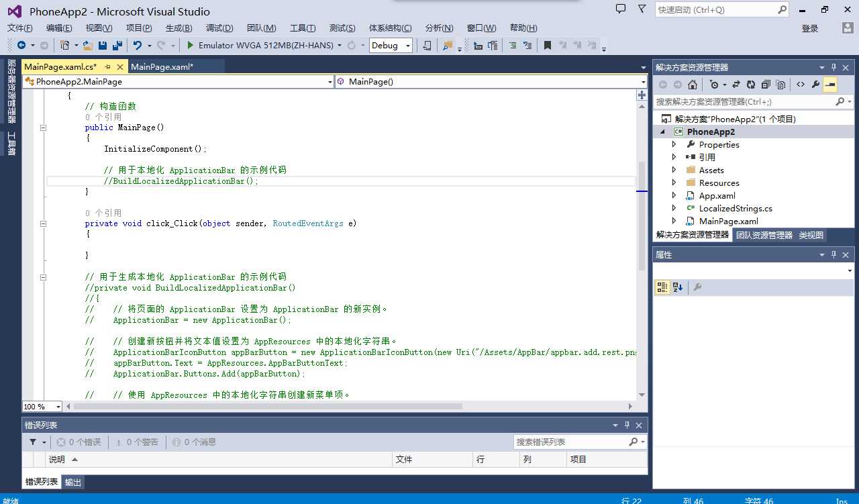Undo the last action via toolbar

pos(137,45)
